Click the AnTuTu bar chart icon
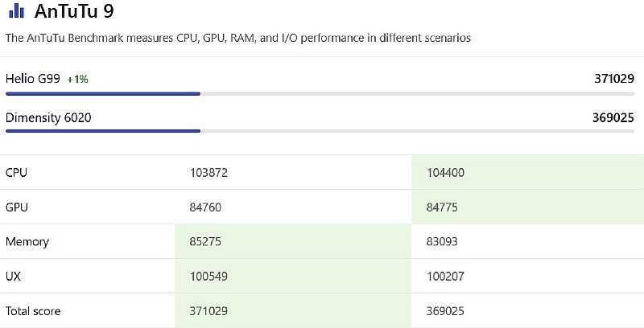The height and width of the screenshot is (328, 644). click(16, 12)
